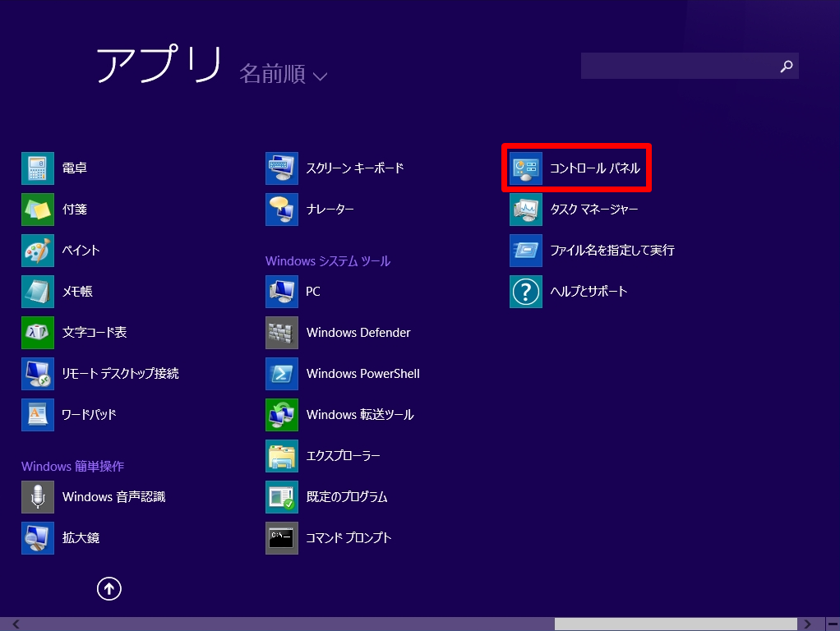Click the ファイル名を指定して実行 text label

pos(612,250)
